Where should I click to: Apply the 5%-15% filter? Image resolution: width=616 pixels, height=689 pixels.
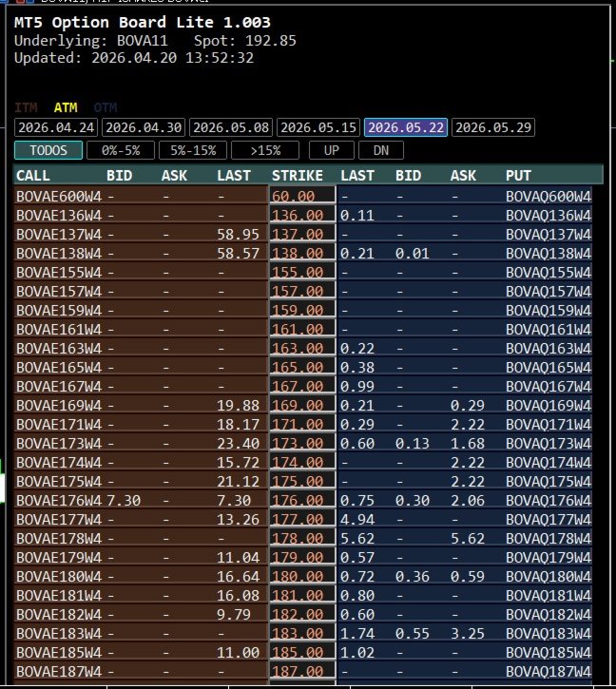[x=193, y=150]
